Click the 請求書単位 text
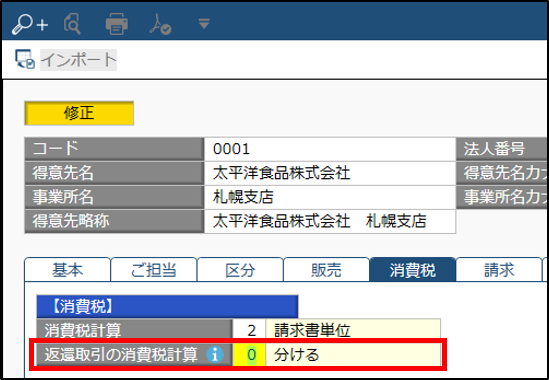549x380 pixels. click(312, 330)
